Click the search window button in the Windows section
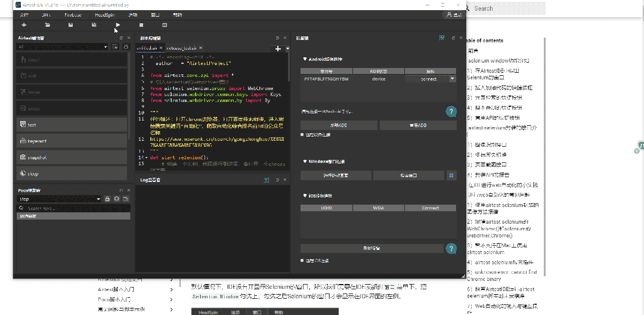Image resolution: width=644 pixels, height=315 pixels. (408, 175)
